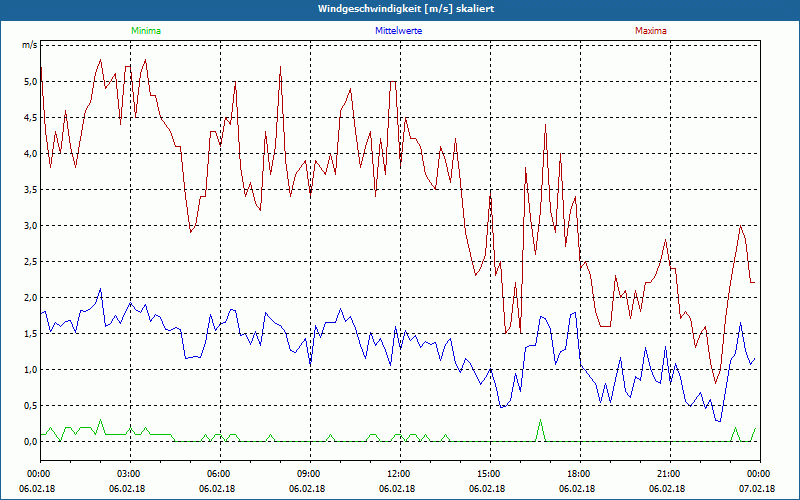The image size is (800, 500).
Task: Click the 07.02.18 date label
Action: click(757, 489)
